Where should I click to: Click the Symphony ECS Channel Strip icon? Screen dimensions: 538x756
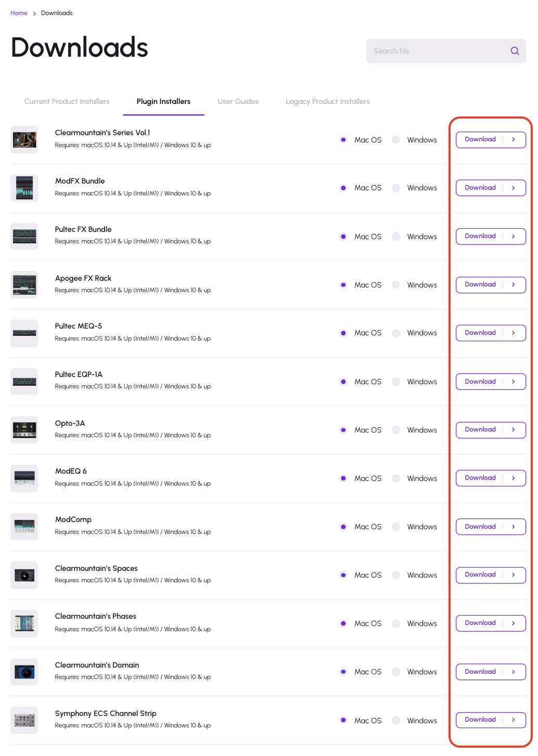(x=24, y=720)
